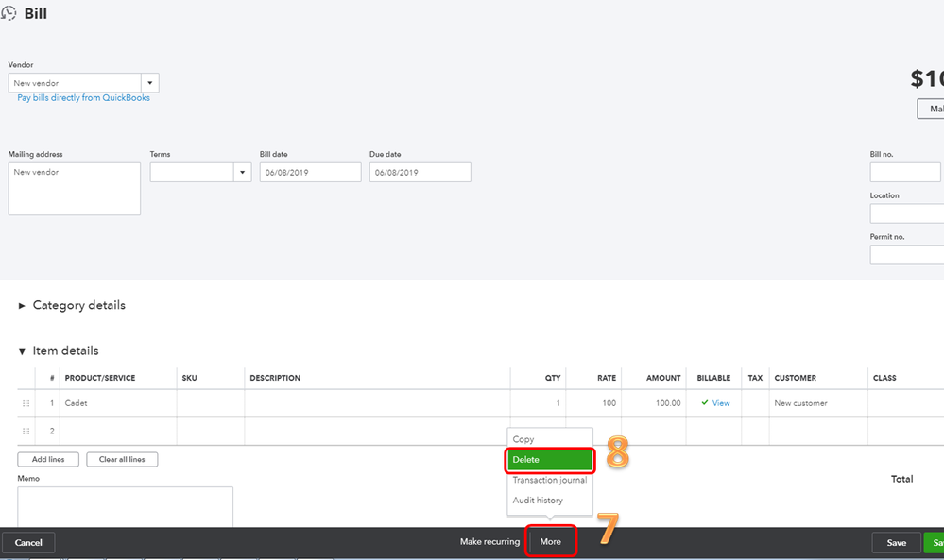944x560 pixels.
Task: Click the More button in footer
Action: [550, 541]
